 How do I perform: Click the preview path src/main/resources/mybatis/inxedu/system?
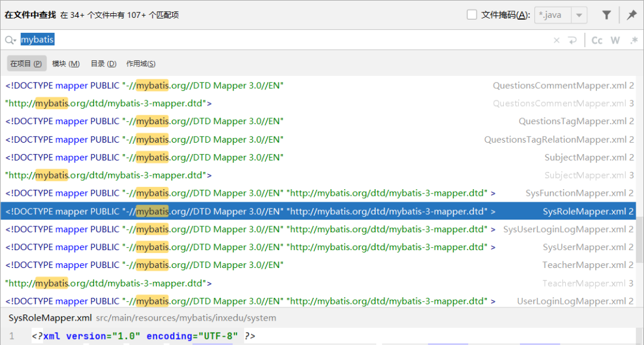pyautogui.click(x=186, y=318)
